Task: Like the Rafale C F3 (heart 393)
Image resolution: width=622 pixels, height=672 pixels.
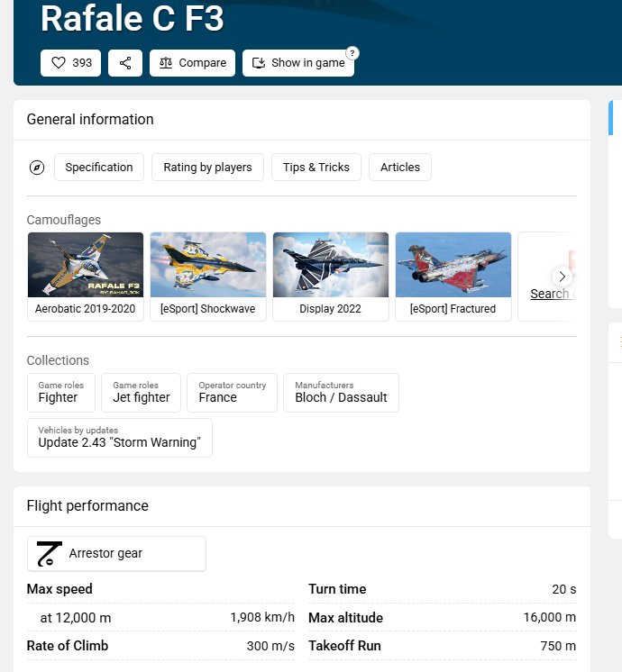Action: [x=71, y=63]
